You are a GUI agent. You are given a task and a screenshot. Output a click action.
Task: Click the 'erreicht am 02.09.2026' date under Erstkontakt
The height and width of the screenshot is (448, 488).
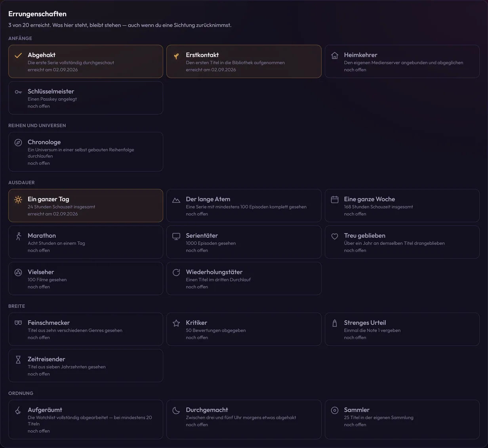pos(211,70)
